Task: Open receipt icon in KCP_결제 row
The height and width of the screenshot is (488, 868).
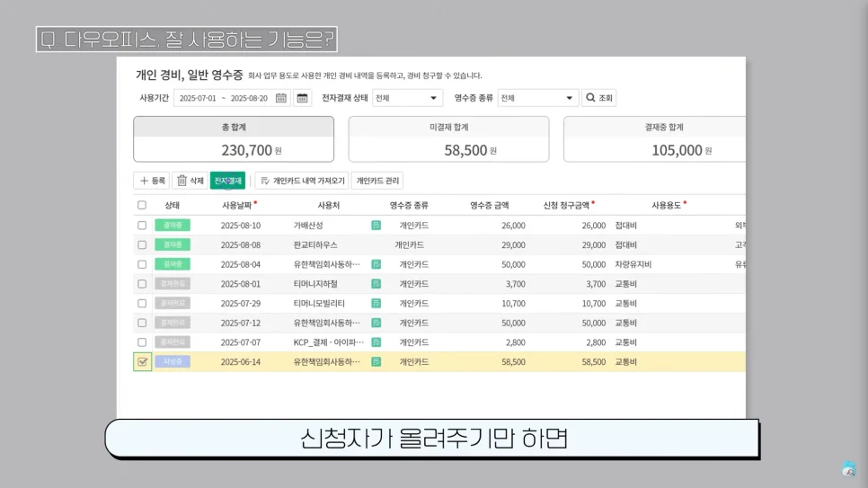Action: [x=376, y=342]
